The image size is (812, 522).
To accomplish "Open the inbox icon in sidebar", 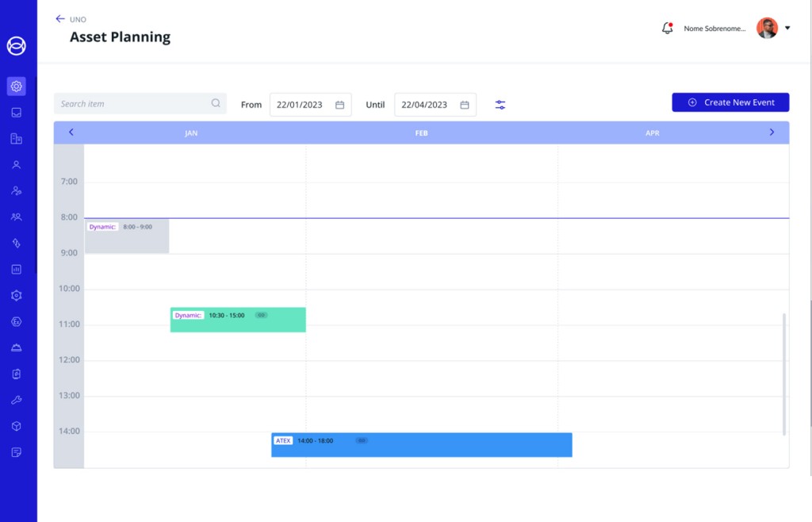I will click(16, 113).
